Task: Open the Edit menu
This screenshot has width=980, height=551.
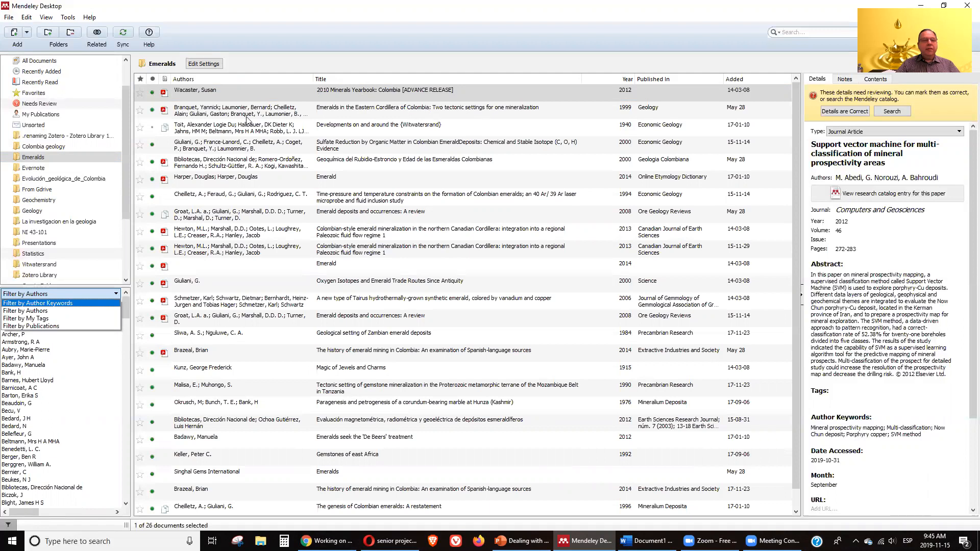Action: point(27,17)
